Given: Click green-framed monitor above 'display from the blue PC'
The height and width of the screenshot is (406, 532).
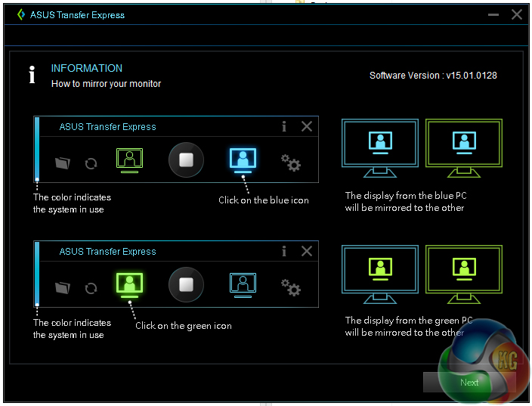Looking at the screenshot, I should pos(464,147).
